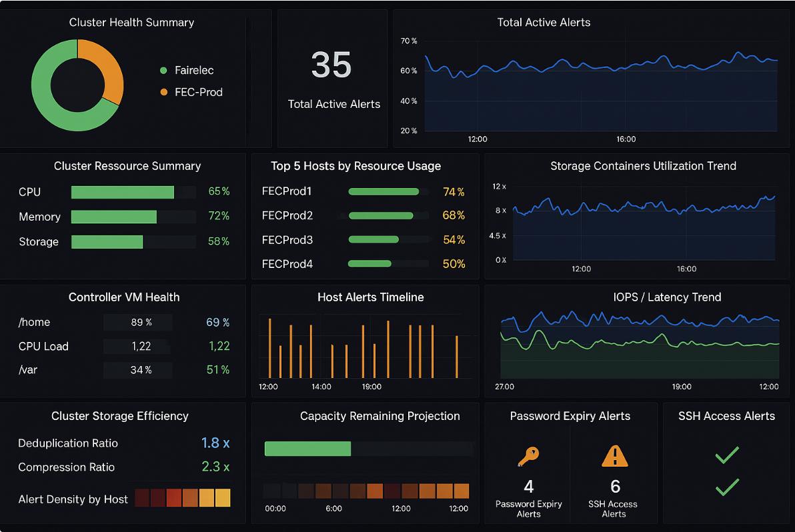
Task: Click the 54% value for FECProd3
Action: coord(454,239)
